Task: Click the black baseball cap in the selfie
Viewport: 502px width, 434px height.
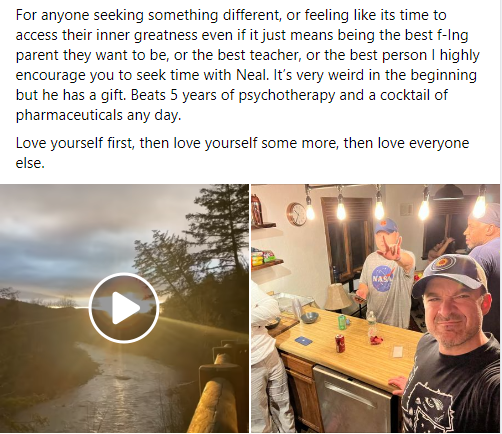Action: tap(450, 272)
